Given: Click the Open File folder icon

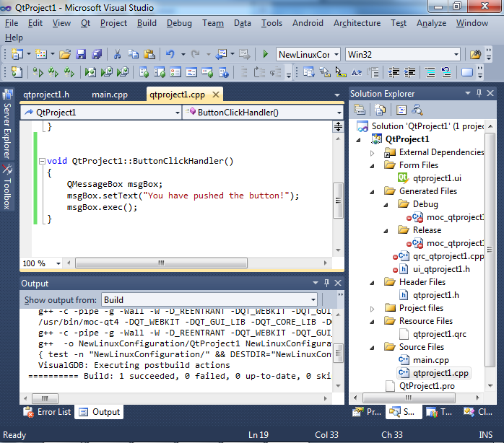Looking at the screenshot, I should pyautogui.click(x=64, y=54).
